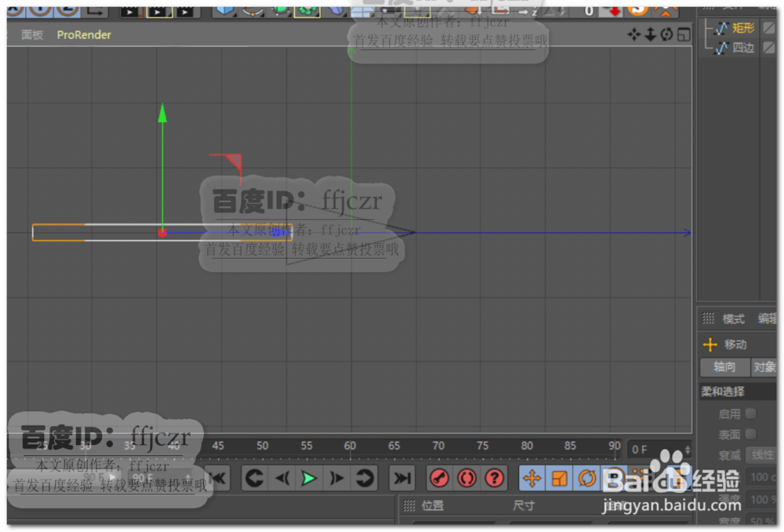Click the 位置 column header
The height and width of the screenshot is (532, 784).
(433, 506)
